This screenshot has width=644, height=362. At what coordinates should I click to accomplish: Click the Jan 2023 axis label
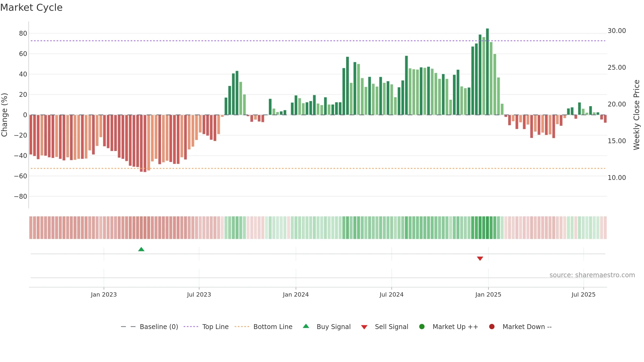click(x=104, y=294)
